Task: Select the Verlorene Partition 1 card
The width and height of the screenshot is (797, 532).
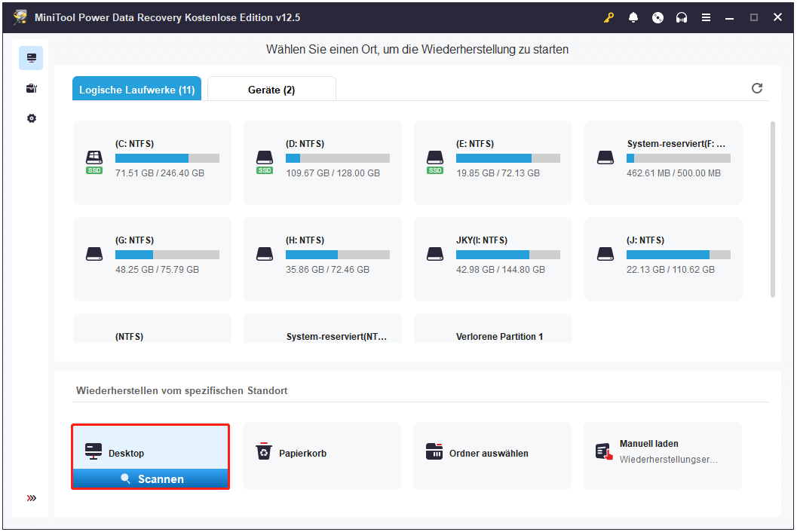Action: [493, 329]
